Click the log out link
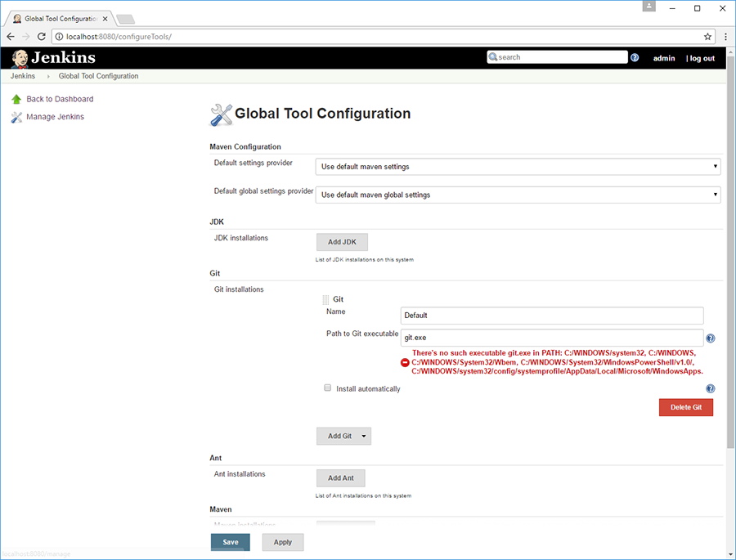This screenshot has height=560, width=736. [x=702, y=58]
